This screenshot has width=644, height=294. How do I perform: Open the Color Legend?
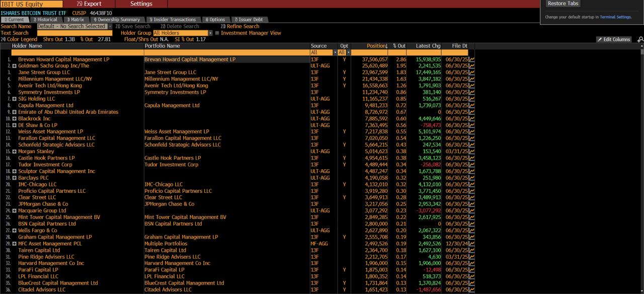[19, 39]
